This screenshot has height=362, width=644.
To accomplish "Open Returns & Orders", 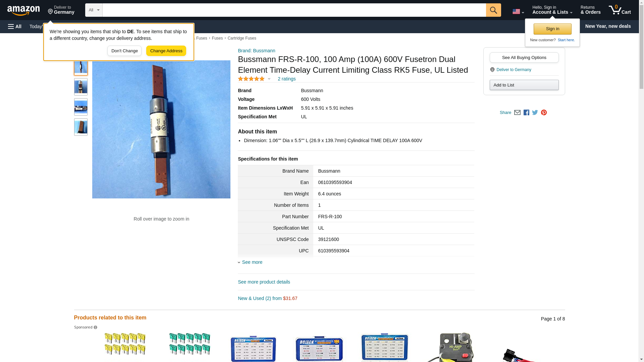I will pos(591,10).
